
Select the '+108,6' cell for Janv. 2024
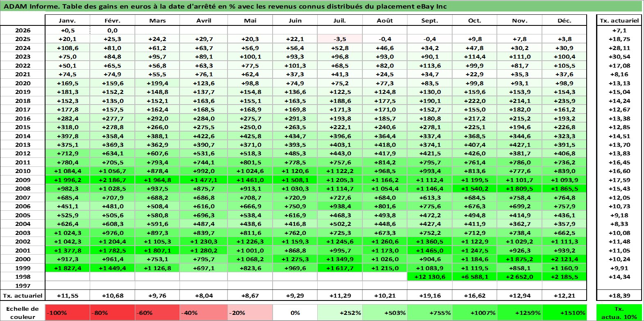pyautogui.click(x=67, y=48)
